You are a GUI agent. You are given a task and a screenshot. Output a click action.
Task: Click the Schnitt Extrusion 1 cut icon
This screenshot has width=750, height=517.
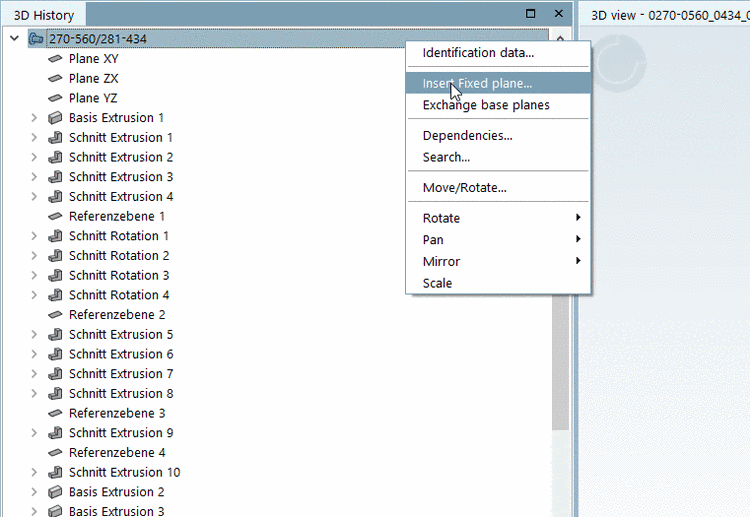[x=55, y=138]
